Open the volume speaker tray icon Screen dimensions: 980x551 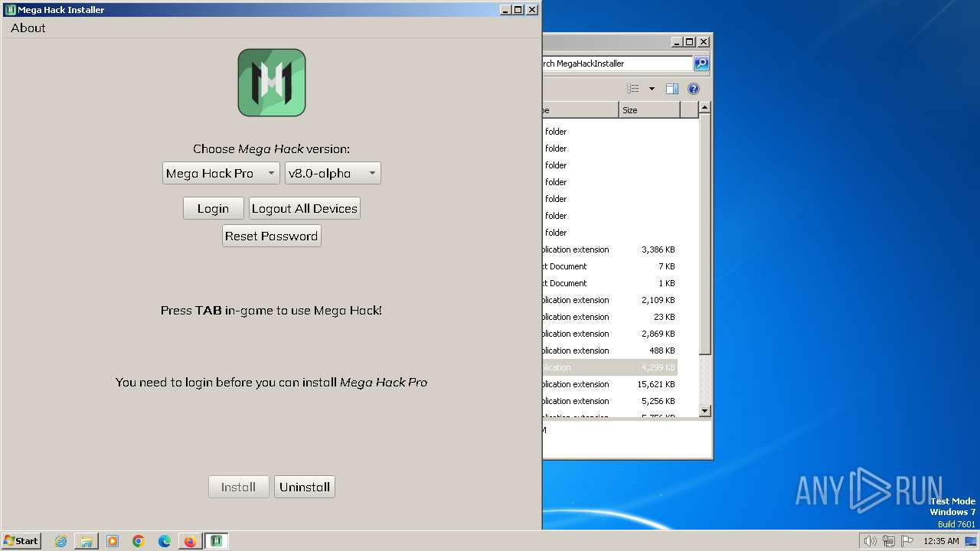(x=870, y=541)
